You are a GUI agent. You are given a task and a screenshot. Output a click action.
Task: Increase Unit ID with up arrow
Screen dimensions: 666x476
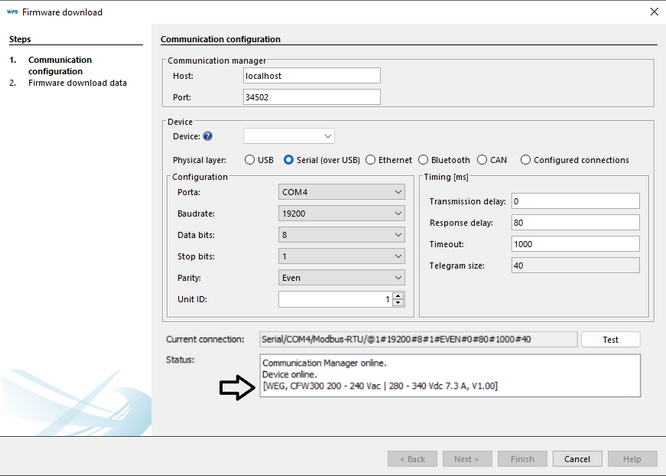398,295
